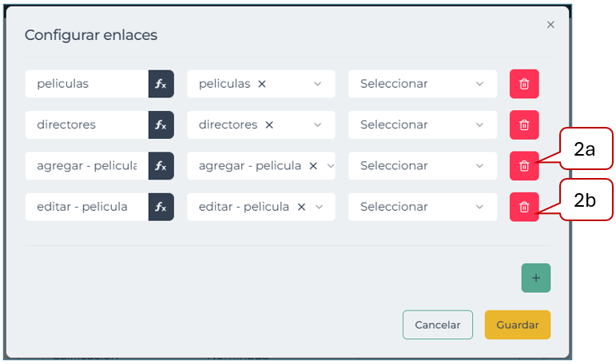Viewport: 616px width, 364px height.
Task: Delete the directores link row
Action: [524, 125]
